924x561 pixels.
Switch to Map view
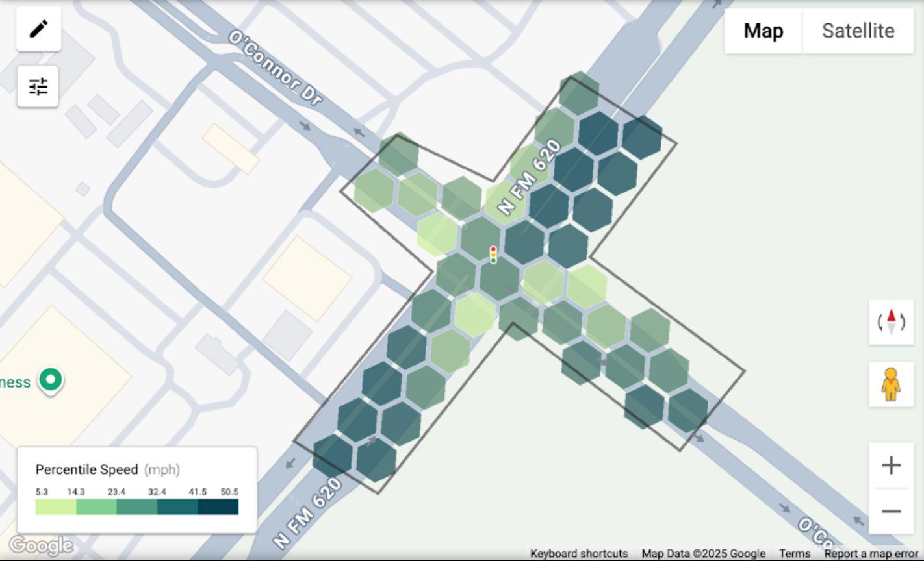pyautogui.click(x=763, y=31)
